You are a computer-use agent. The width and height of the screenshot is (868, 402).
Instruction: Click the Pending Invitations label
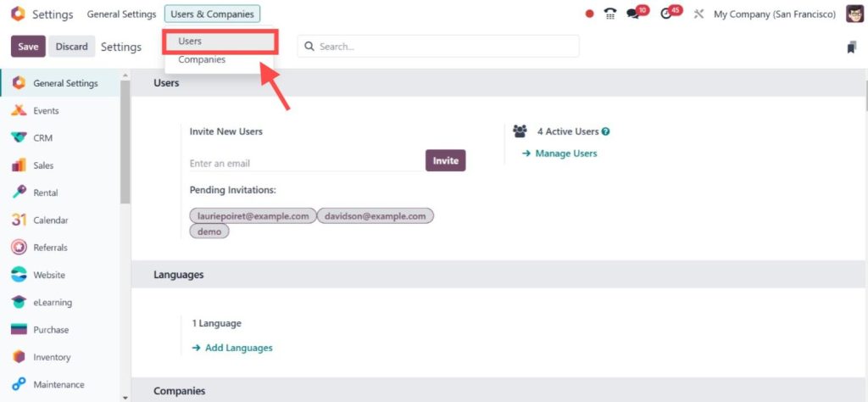[x=232, y=190]
